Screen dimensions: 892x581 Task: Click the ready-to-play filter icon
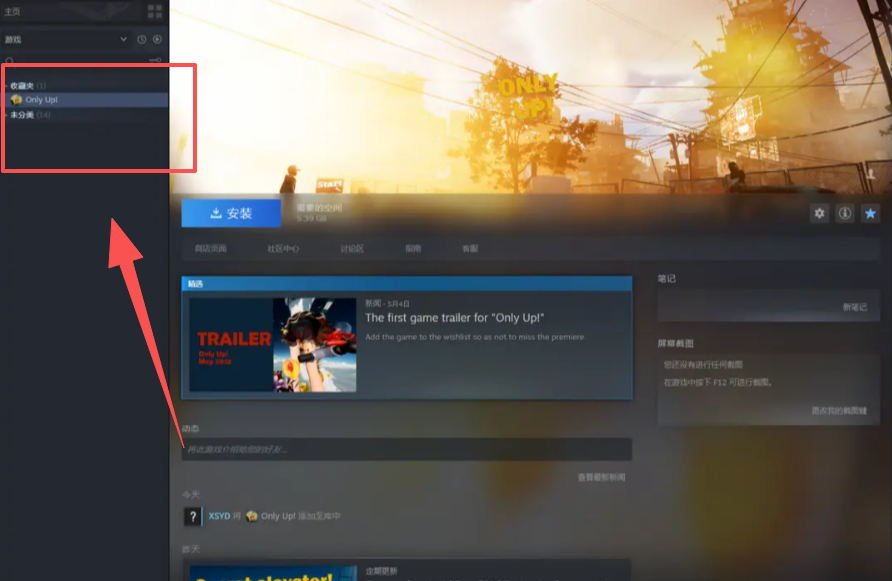[x=157, y=39]
